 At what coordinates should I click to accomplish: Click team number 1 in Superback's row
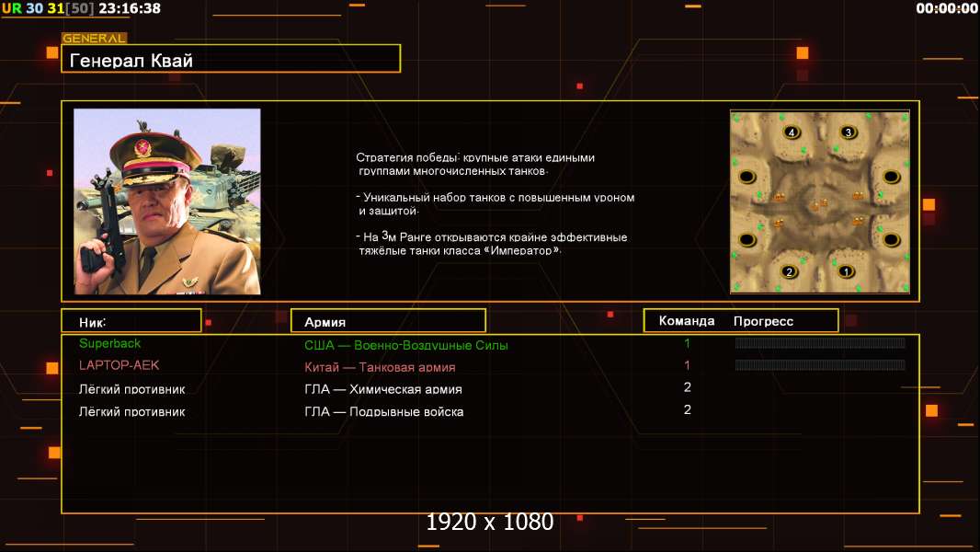(x=687, y=343)
